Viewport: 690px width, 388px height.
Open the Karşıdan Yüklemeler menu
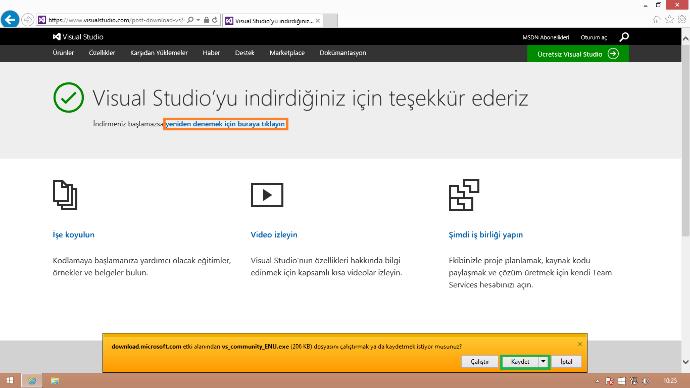click(x=159, y=53)
